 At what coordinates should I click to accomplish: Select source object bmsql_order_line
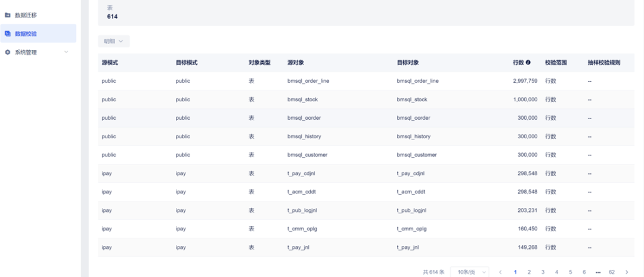click(x=308, y=81)
